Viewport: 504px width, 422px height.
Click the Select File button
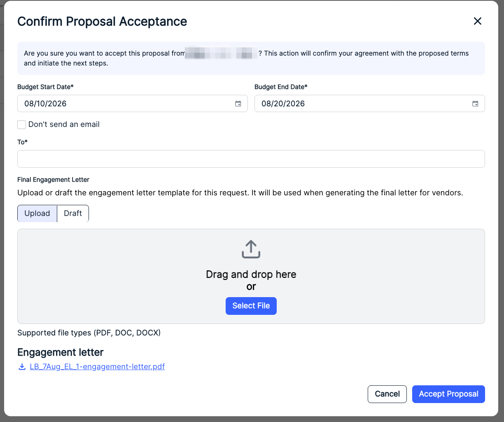251,306
